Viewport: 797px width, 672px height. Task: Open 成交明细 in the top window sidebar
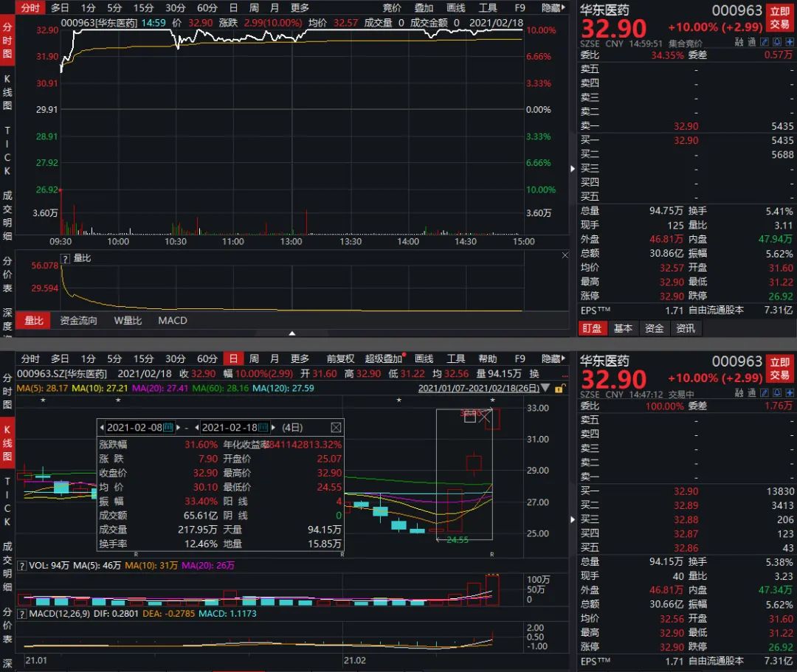click(x=7, y=215)
